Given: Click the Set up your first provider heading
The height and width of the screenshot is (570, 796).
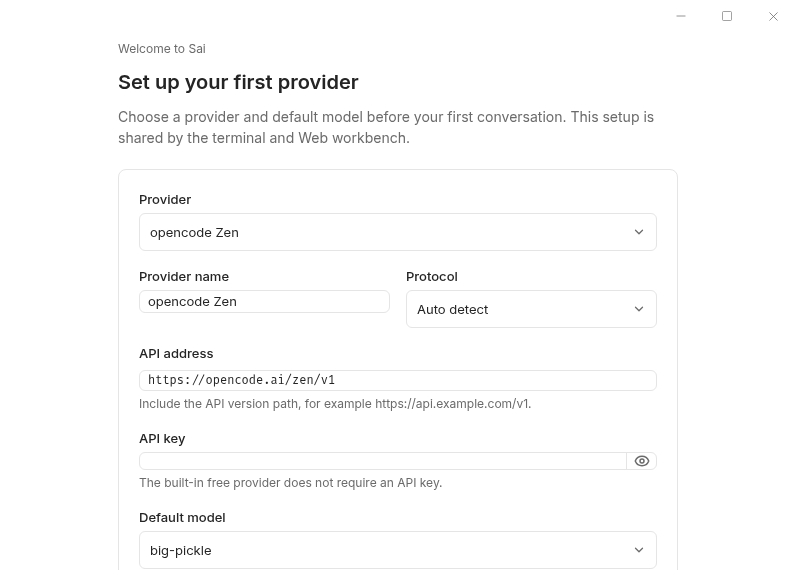Looking at the screenshot, I should tap(238, 82).
